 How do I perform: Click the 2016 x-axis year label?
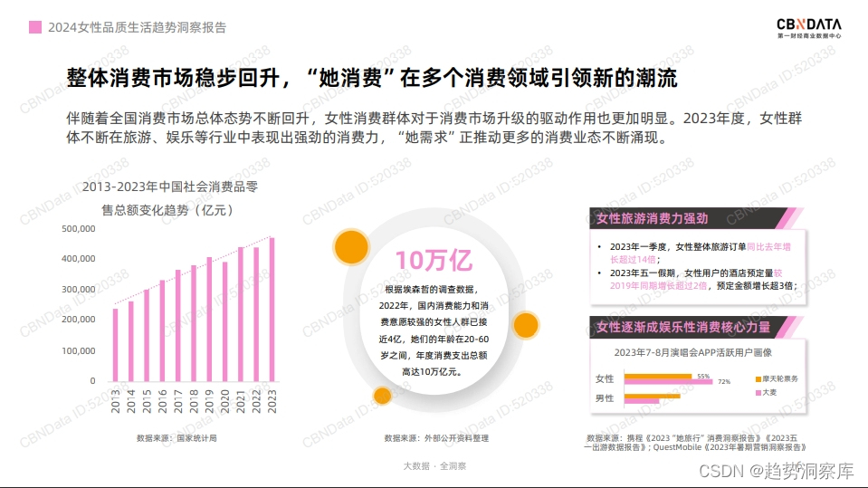162,401
